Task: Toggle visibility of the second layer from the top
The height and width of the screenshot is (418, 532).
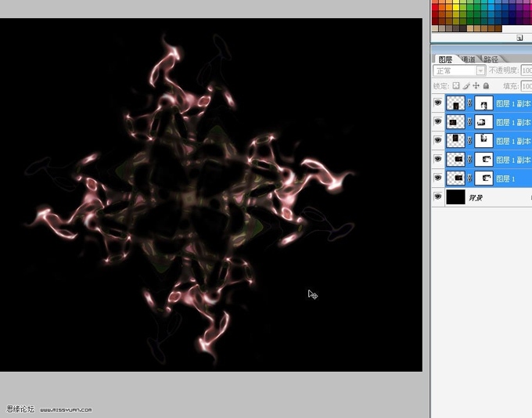Action: pyautogui.click(x=437, y=121)
